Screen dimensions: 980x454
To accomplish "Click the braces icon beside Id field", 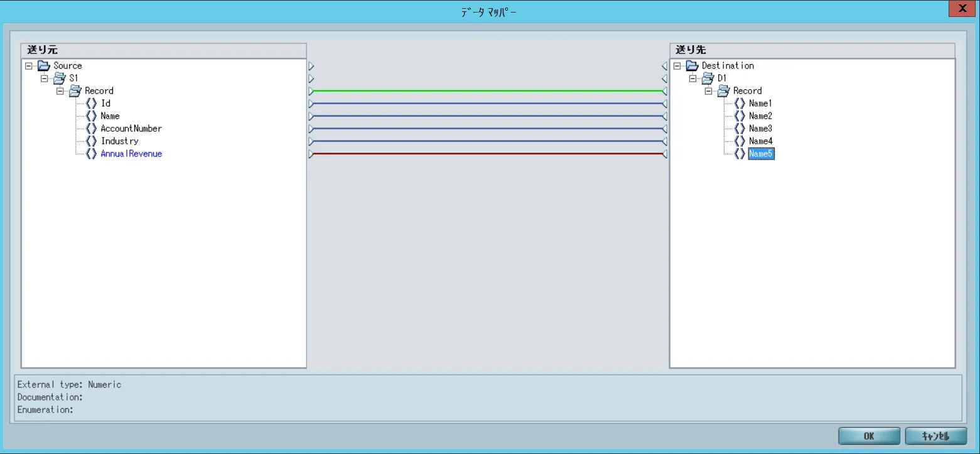I will (x=91, y=104).
